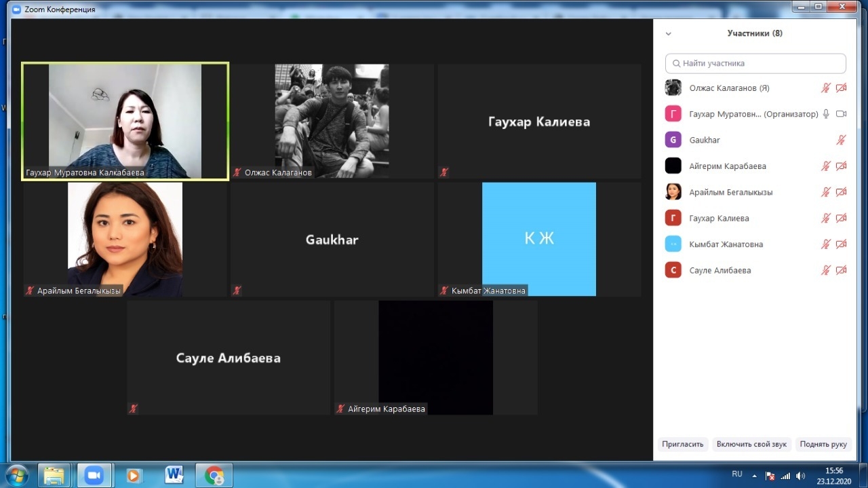This screenshot has height=488, width=868.
Task: Toggle camera icon for Олжас Калаганов row
Action: (x=842, y=88)
